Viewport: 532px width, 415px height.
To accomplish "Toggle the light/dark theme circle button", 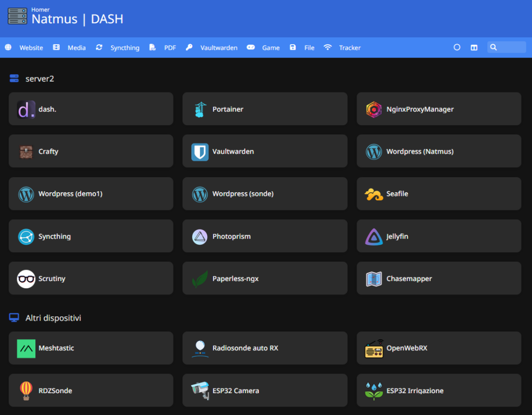I will click(457, 47).
